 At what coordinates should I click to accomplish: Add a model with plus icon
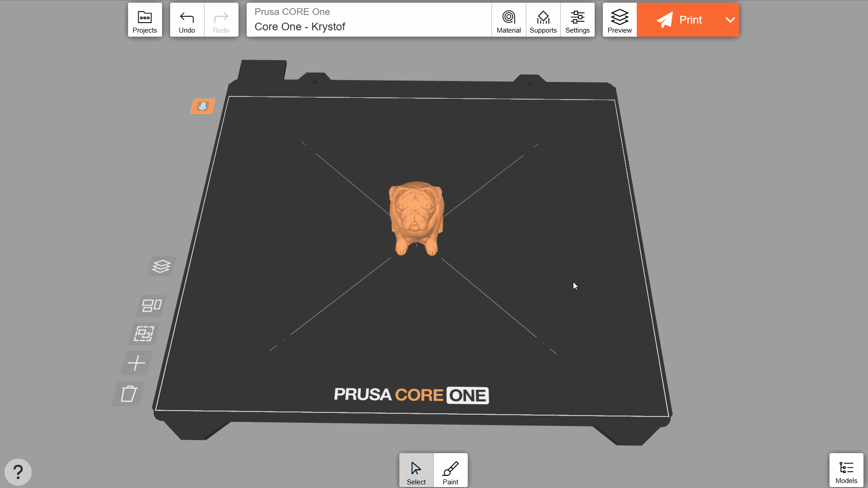click(136, 363)
